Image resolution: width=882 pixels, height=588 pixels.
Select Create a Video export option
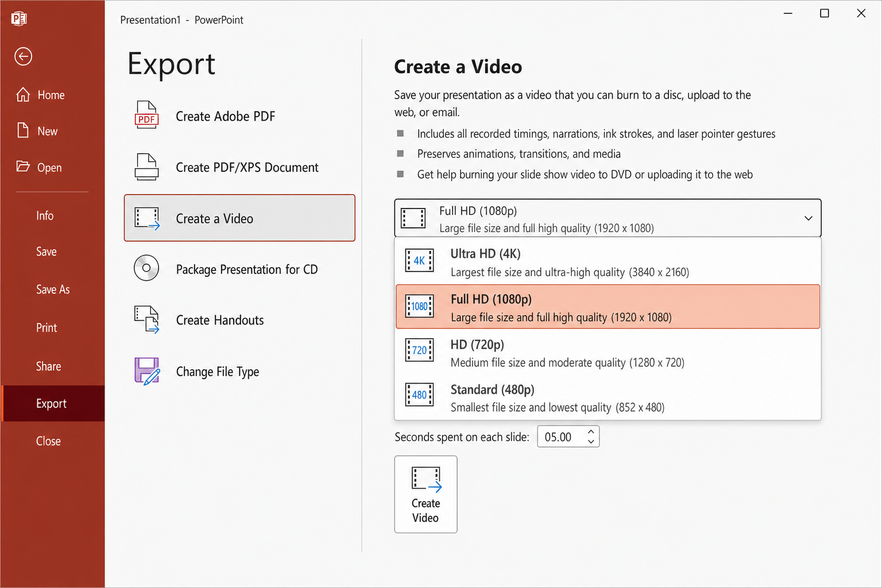tap(239, 218)
